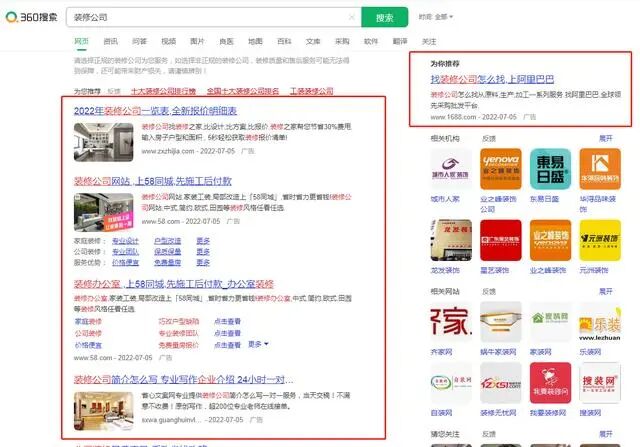Click the green 搜索 button
Viewport: 640px width, 447px height.
[384, 17]
